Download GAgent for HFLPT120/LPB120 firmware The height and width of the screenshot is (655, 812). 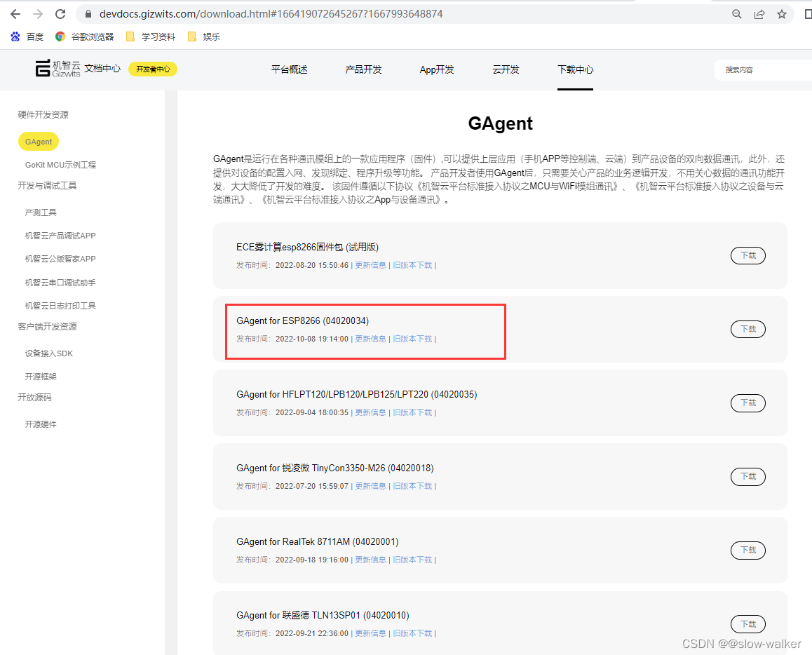click(747, 403)
